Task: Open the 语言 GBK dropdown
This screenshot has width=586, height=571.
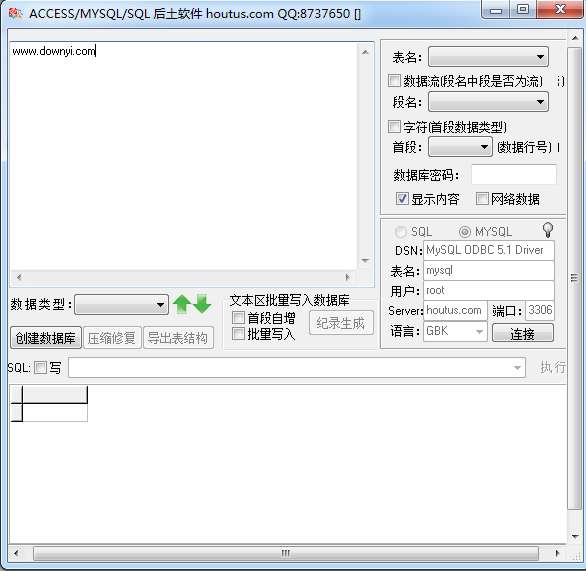Action: click(x=455, y=331)
